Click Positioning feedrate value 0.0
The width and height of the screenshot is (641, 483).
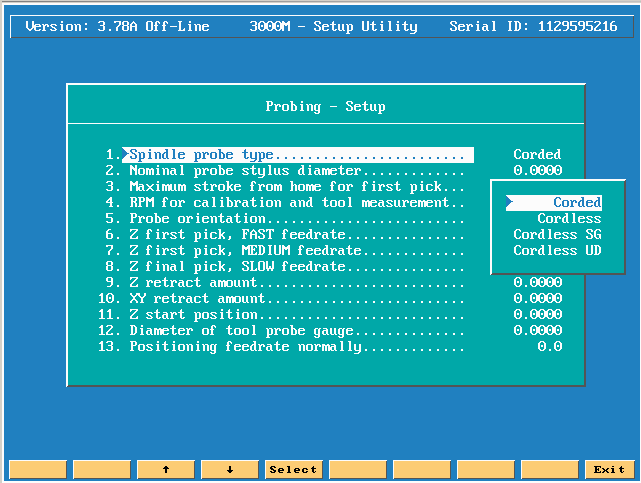[550, 347]
